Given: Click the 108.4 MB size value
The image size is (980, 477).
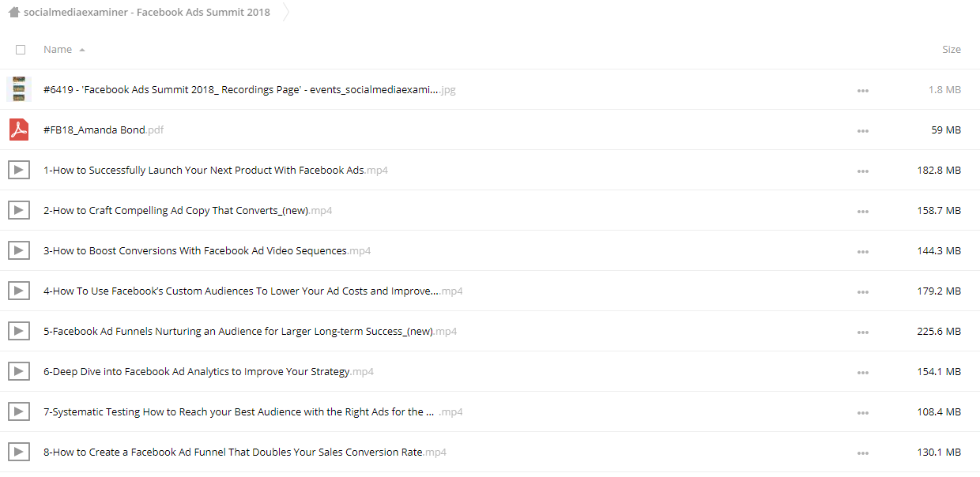Looking at the screenshot, I should point(940,411).
